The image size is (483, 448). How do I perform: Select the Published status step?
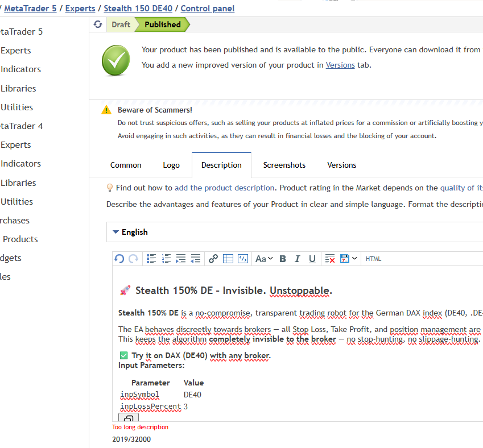point(163,24)
